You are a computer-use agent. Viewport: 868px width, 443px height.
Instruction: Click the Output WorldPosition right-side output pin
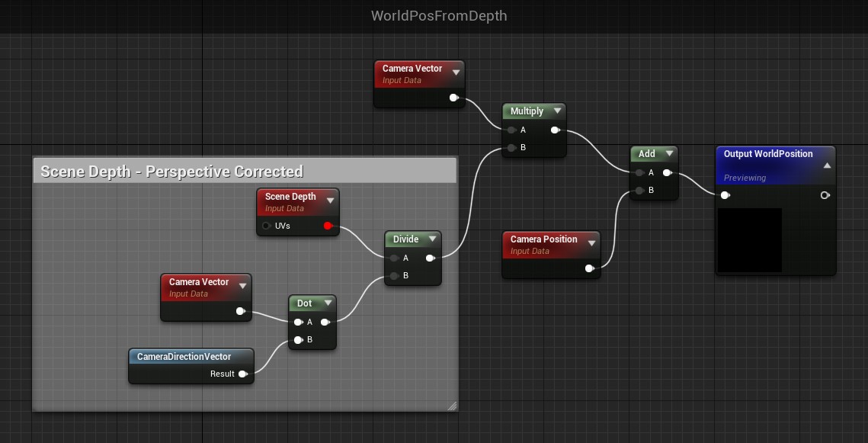click(825, 195)
